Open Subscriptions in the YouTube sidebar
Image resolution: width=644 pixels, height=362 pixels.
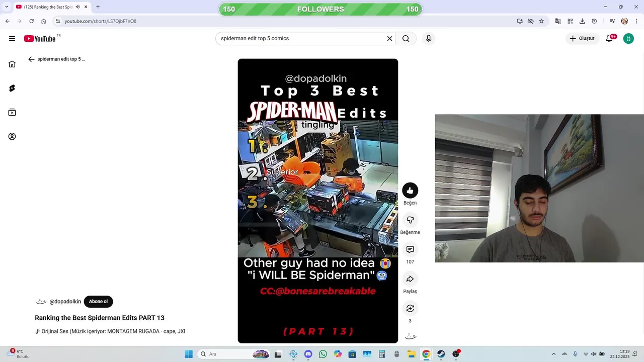(12, 113)
